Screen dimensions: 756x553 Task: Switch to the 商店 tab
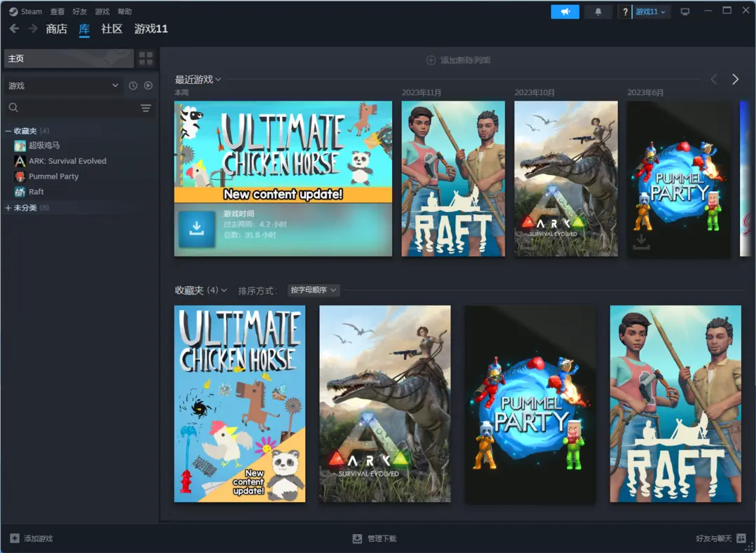pos(57,29)
